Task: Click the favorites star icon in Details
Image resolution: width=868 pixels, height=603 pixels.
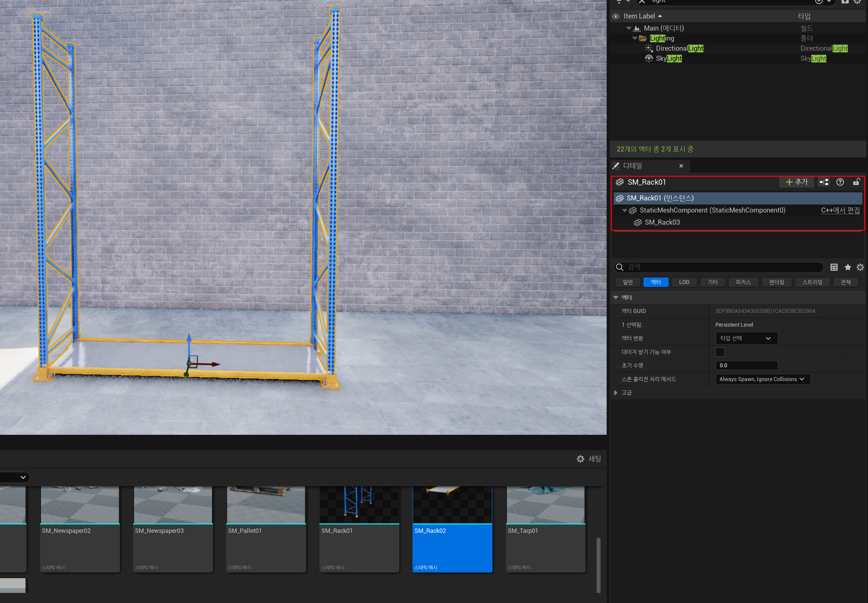Action: coord(848,267)
